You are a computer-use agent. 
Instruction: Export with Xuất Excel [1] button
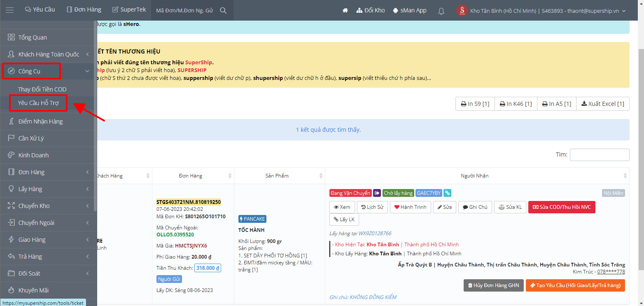pos(603,104)
